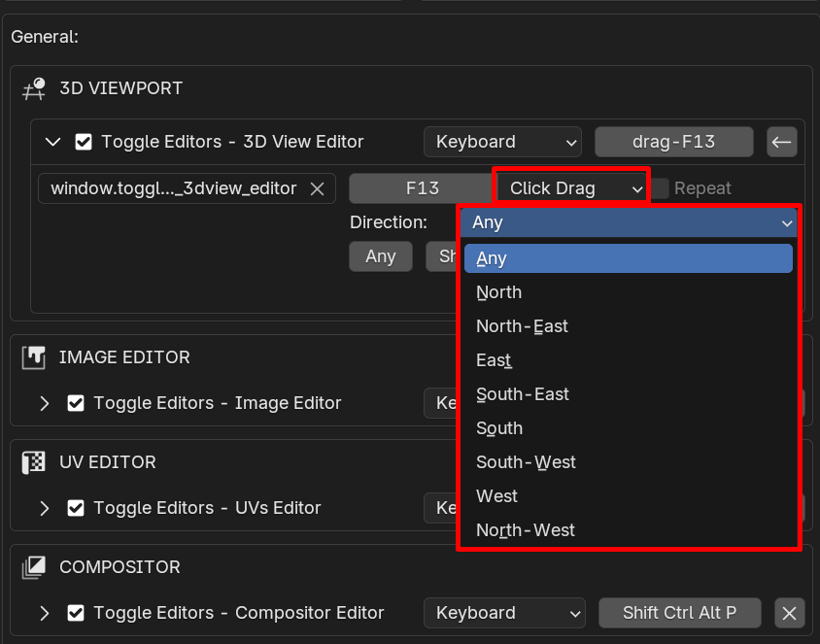Screen dimensions: 820x644
Task: Open the Click Drag event value dropdown
Action: 572,188
